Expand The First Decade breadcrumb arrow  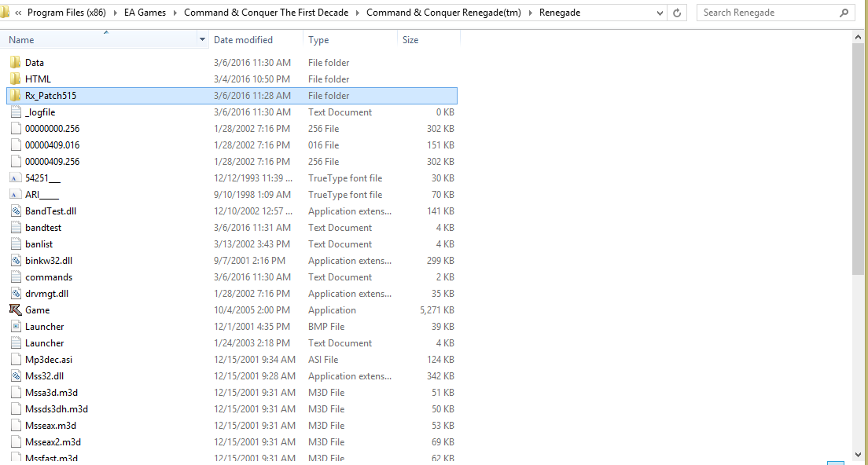[x=358, y=13]
